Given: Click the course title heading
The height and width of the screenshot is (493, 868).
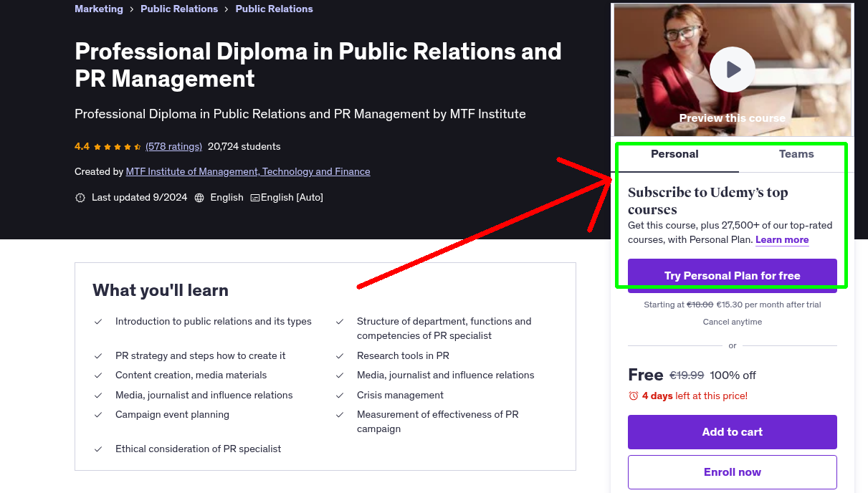Looking at the screenshot, I should 318,64.
